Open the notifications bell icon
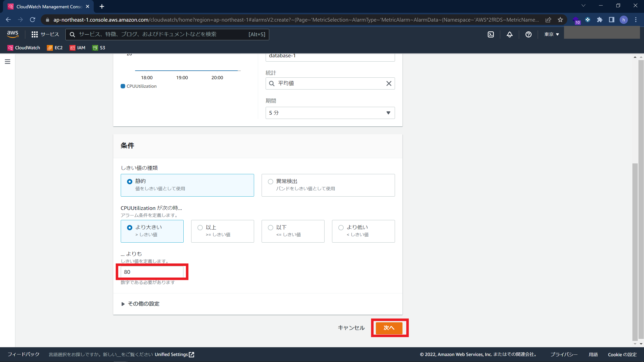 [x=510, y=34]
